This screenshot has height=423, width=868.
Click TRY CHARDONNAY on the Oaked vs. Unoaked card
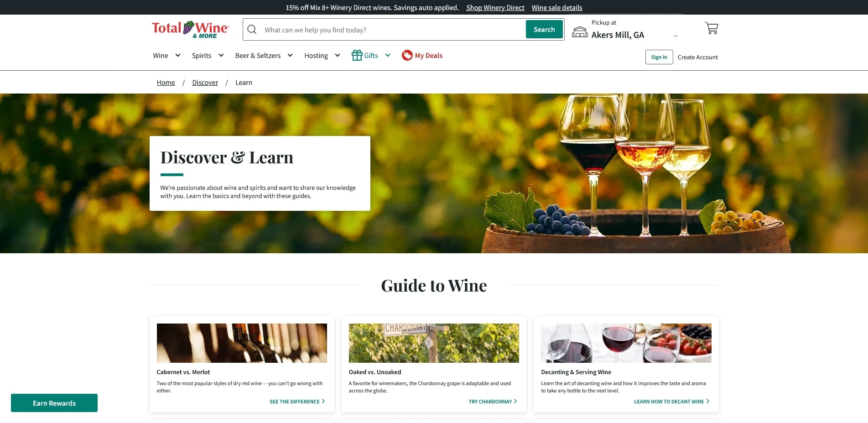click(x=490, y=401)
